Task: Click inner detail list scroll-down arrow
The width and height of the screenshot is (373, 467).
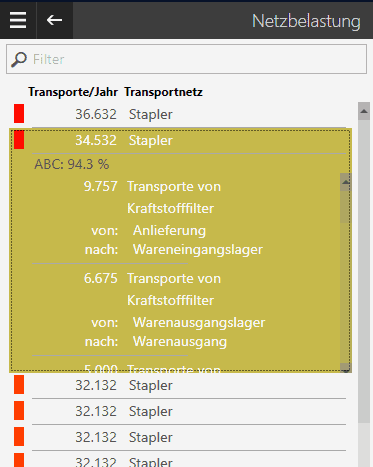Action: click(346, 368)
